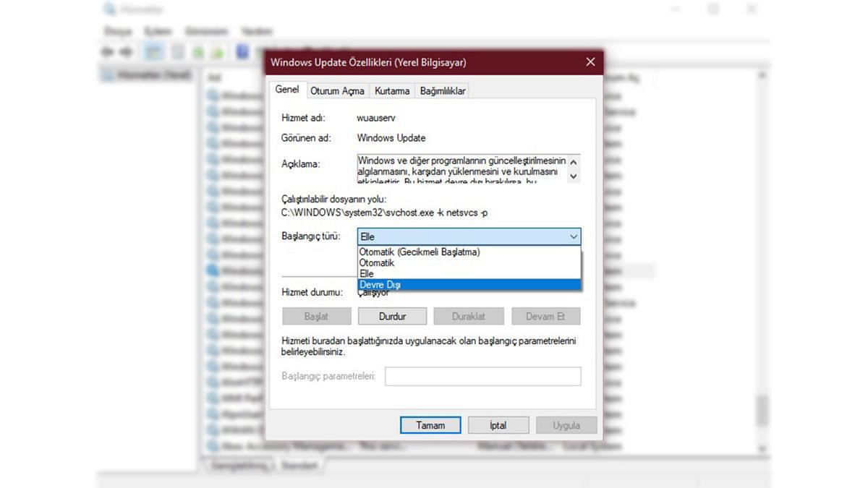This screenshot has width=868, height=488.
Task: Click the green start service toolbar icon
Action: 197,51
